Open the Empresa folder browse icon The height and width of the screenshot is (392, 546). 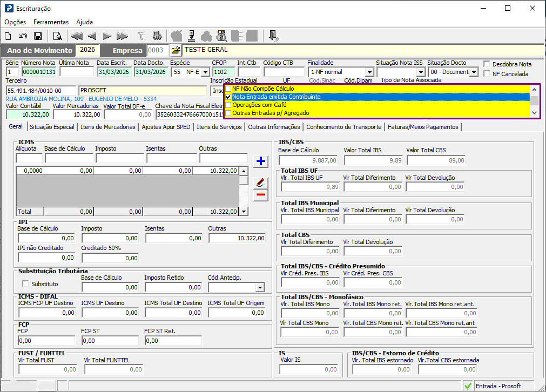pyautogui.click(x=176, y=50)
